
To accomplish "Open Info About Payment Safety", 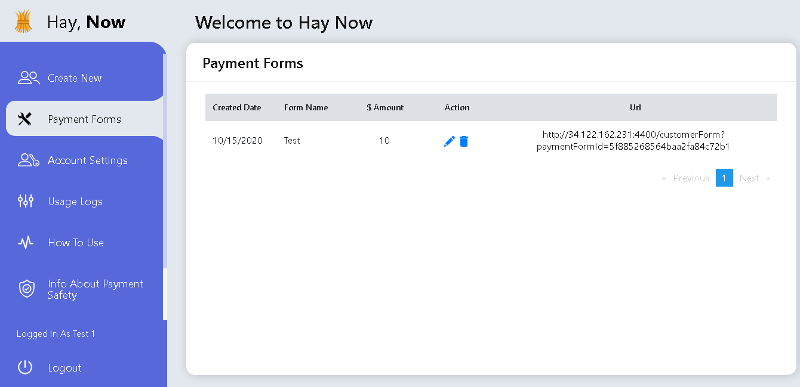I will 95,289.
